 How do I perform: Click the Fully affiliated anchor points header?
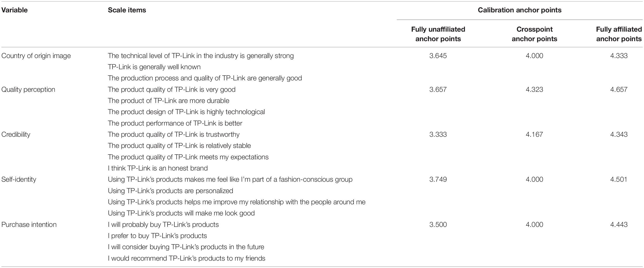click(x=619, y=34)
